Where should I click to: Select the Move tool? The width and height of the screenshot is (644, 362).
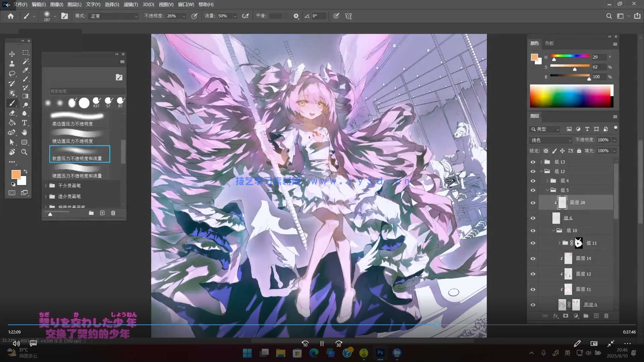point(12,54)
